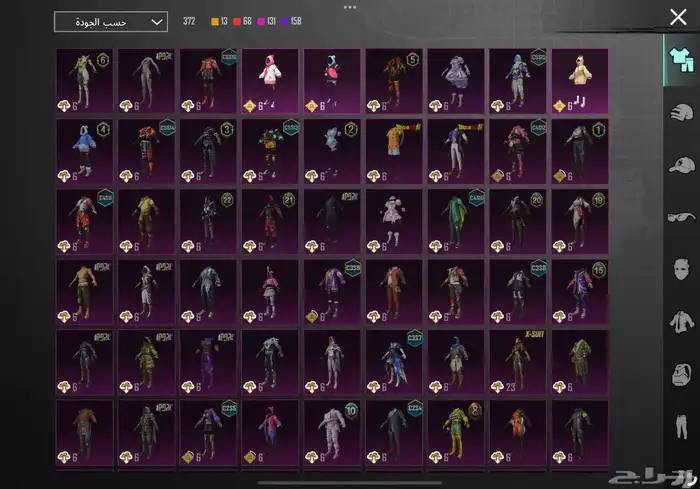Image resolution: width=700 pixels, height=489 pixels.
Task: Open the Backpack category in sidebar
Action: click(x=681, y=374)
